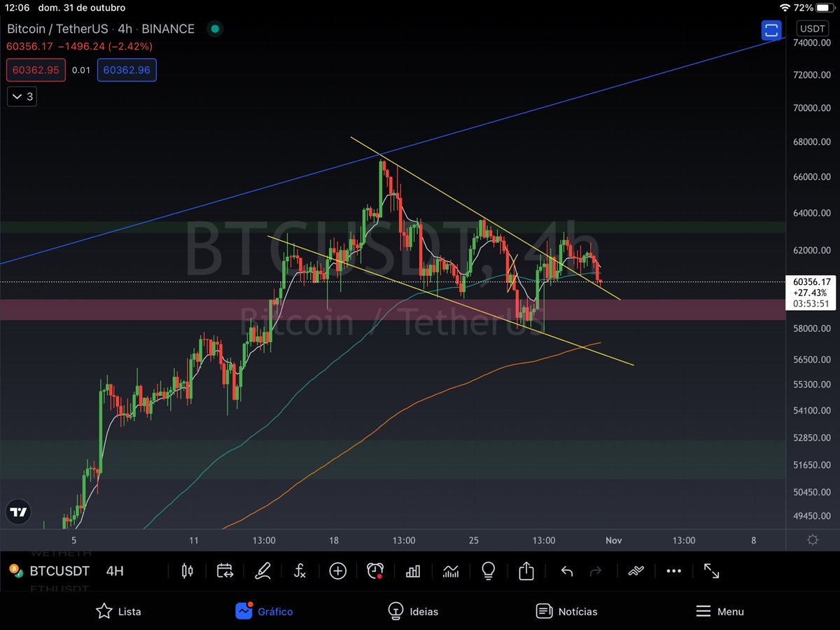Open the compare symbols chart icon
The height and width of the screenshot is (630, 840).
click(451, 571)
